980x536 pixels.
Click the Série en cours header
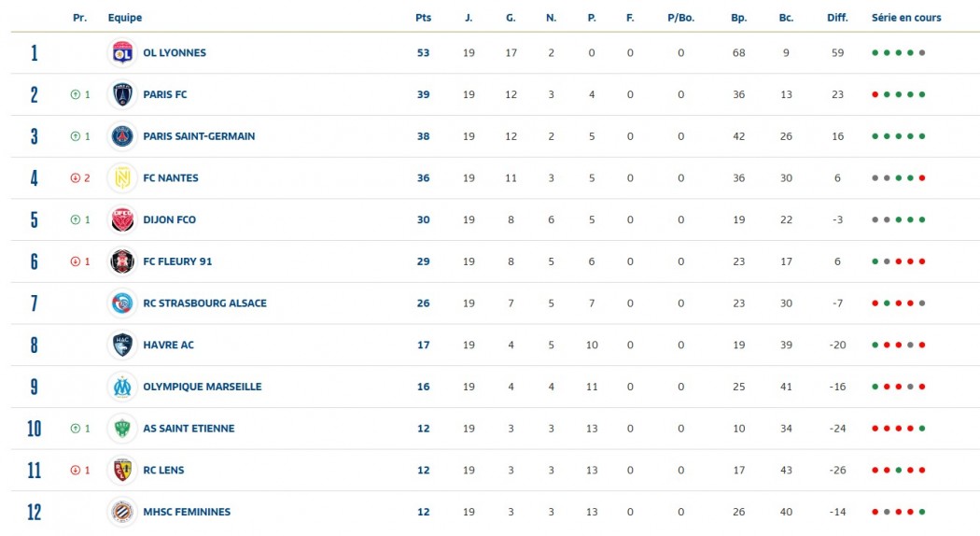click(906, 18)
